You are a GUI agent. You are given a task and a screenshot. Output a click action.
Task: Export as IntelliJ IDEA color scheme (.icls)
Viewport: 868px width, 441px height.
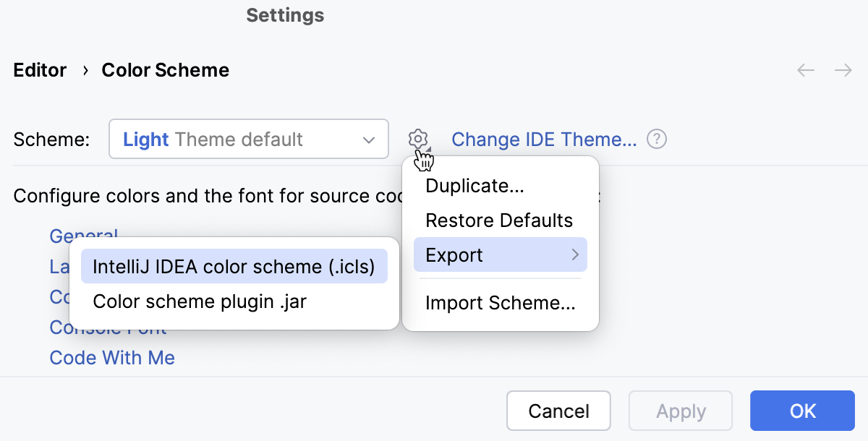click(234, 265)
